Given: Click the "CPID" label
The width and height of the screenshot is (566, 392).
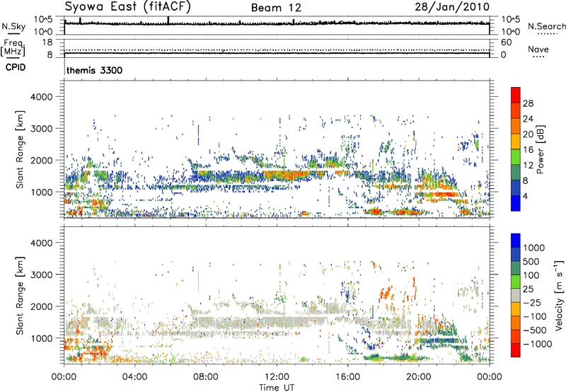Looking at the screenshot, I should click(16, 67).
